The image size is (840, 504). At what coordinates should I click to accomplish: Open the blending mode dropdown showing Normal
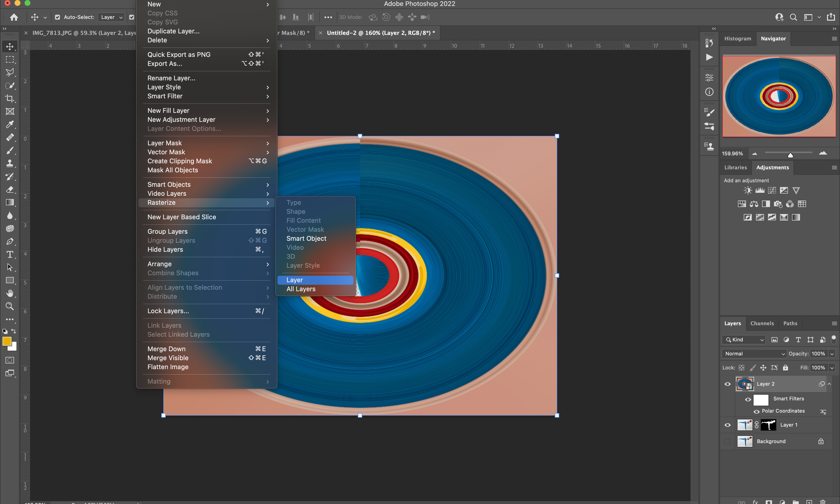pos(754,353)
